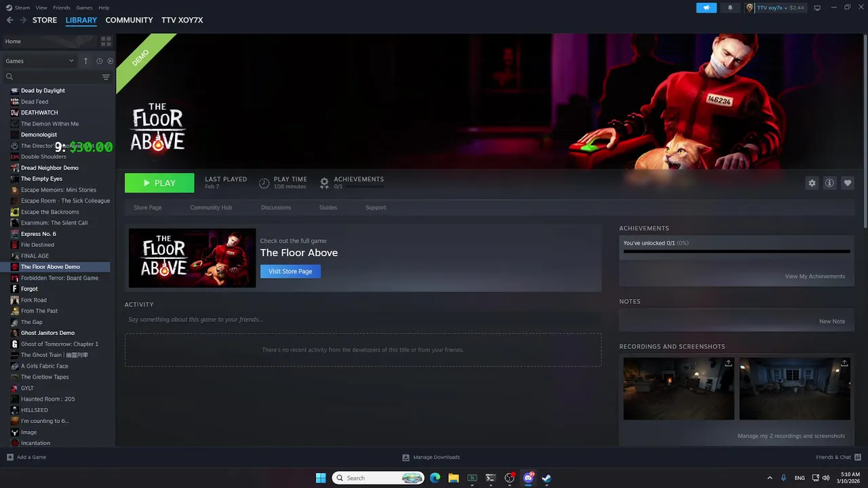Open the Support link
The image size is (868, 488).
[376, 207]
